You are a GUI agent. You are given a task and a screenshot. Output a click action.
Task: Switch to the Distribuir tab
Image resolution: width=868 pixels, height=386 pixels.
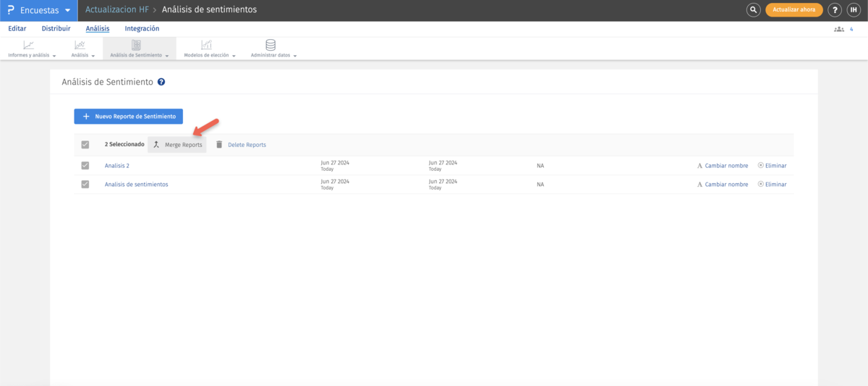click(56, 29)
